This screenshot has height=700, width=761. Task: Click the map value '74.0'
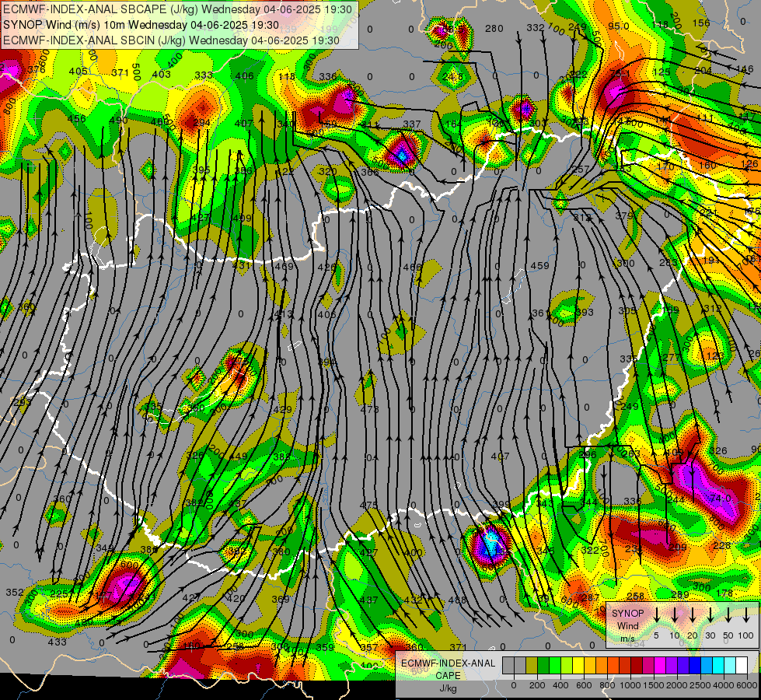tap(721, 499)
